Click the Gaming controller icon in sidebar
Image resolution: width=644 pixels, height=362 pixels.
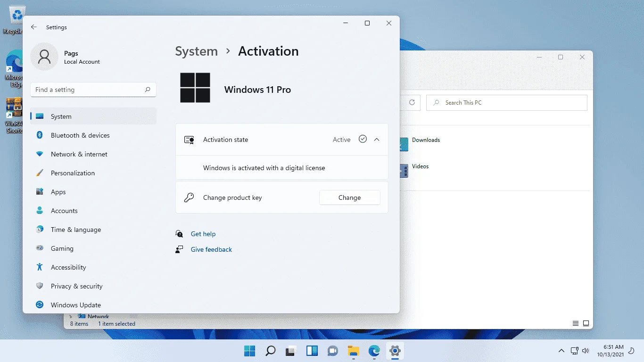tap(40, 248)
